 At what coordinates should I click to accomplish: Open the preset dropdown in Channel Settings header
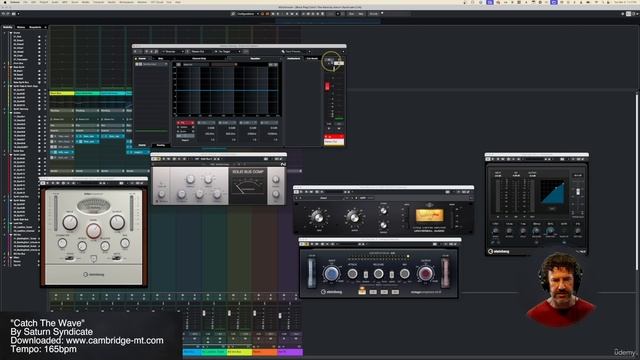tap(296, 52)
